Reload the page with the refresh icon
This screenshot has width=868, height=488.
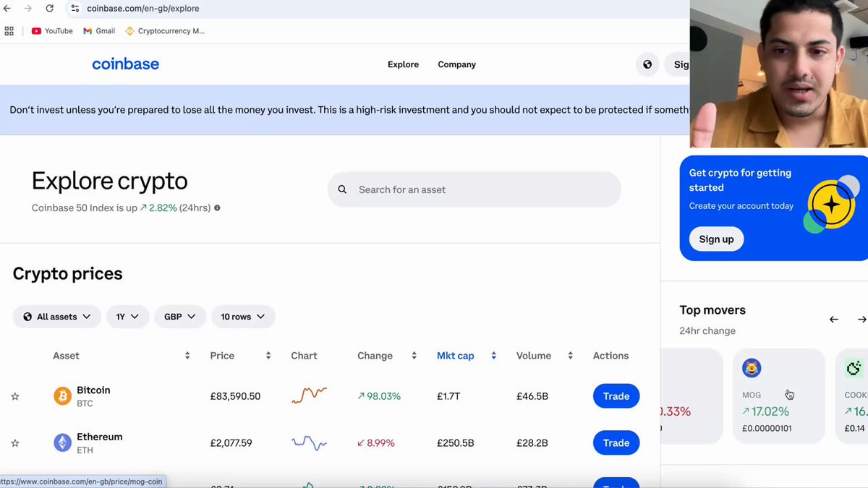pyautogui.click(x=49, y=9)
